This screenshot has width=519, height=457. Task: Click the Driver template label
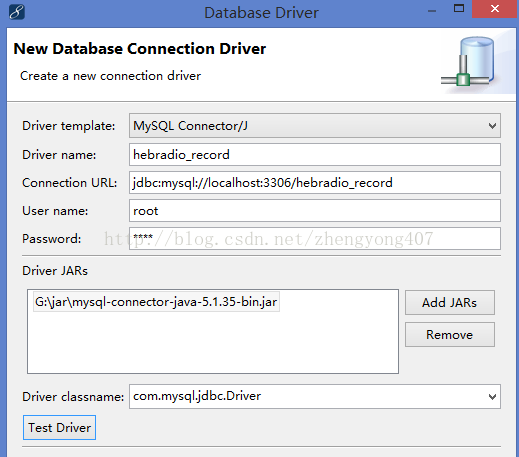click(x=69, y=126)
